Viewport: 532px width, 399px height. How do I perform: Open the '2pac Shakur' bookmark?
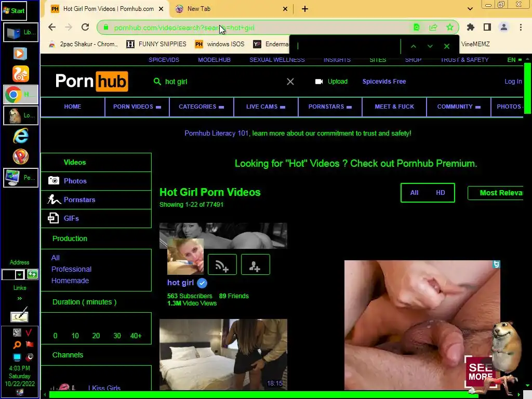pos(84,44)
